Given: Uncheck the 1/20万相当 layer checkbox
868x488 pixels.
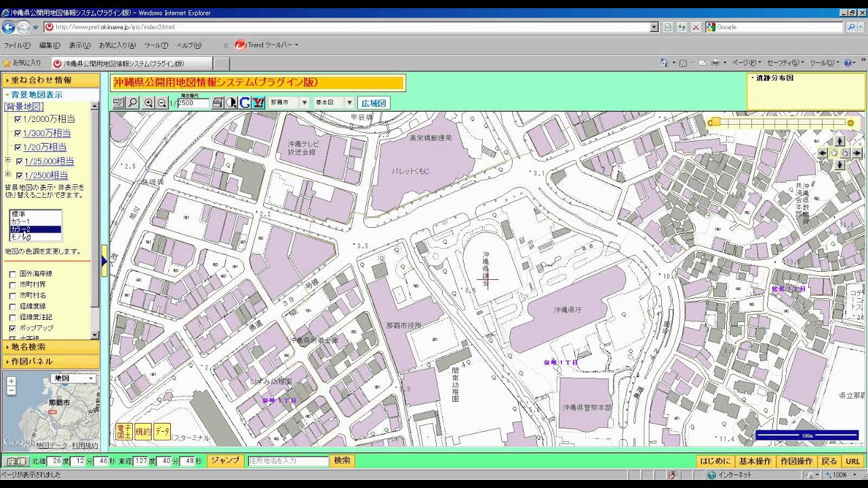Looking at the screenshot, I should pos(18,147).
